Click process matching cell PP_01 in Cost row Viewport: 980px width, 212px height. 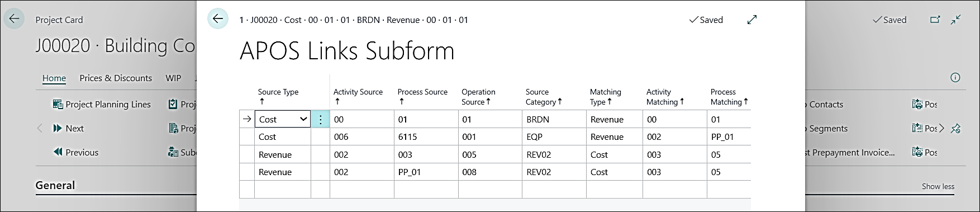coord(729,136)
